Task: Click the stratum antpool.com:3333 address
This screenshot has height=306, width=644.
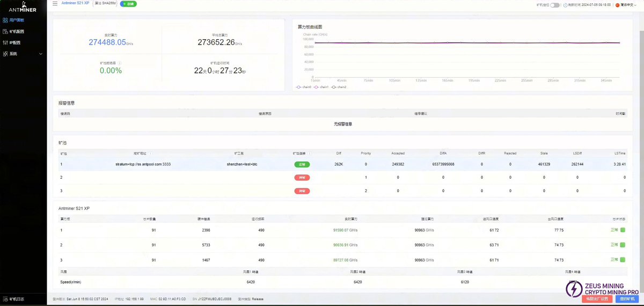Action: tap(143, 164)
